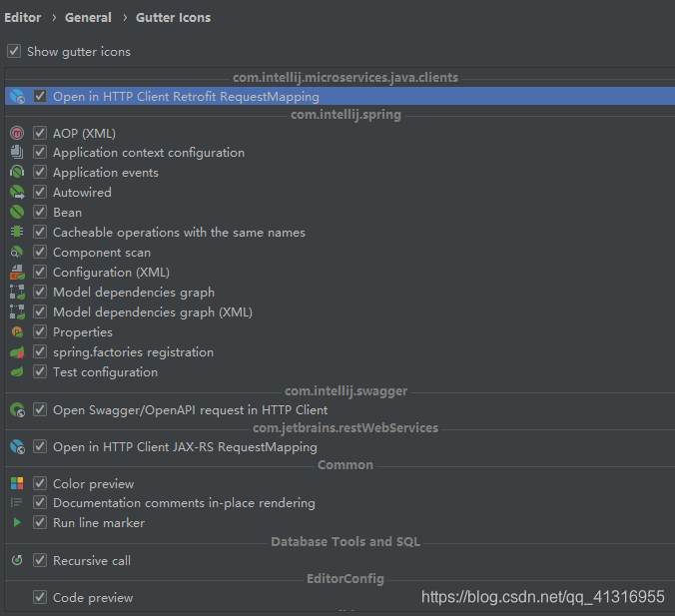Select "Open in HTTP Client JAX-RS RequestMapping" text

coord(185,447)
